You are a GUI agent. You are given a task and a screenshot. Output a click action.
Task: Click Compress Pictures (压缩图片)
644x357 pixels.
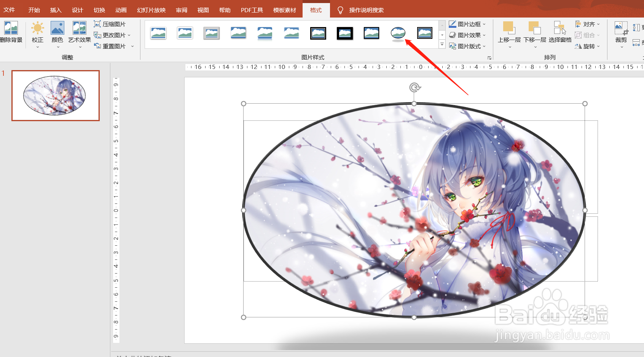(110, 24)
